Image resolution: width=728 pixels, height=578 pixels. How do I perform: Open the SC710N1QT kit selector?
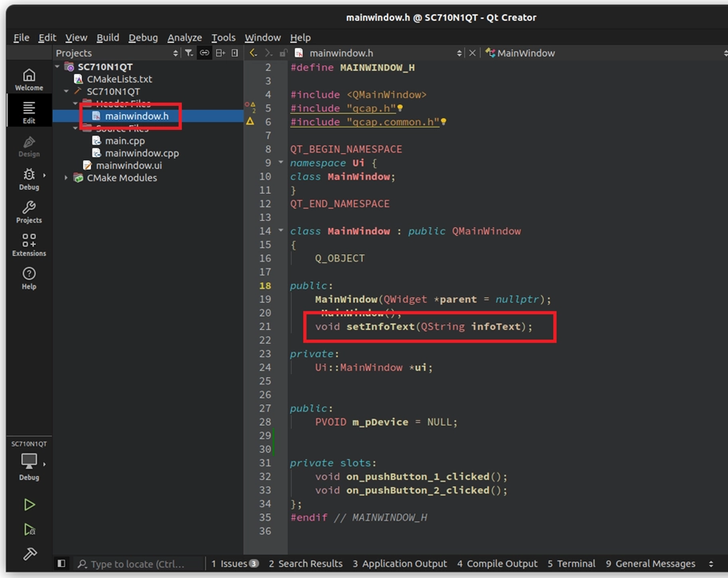tap(29, 462)
